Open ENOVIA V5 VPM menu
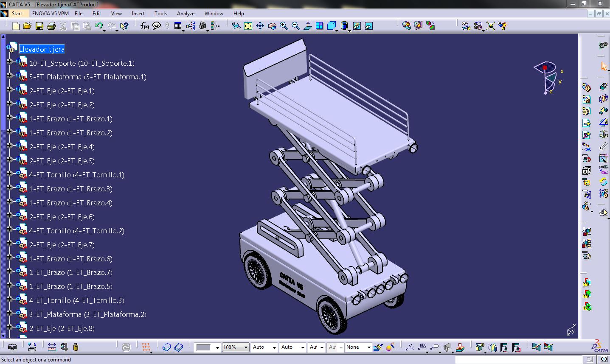The image size is (610, 364). [x=50, y=14]
